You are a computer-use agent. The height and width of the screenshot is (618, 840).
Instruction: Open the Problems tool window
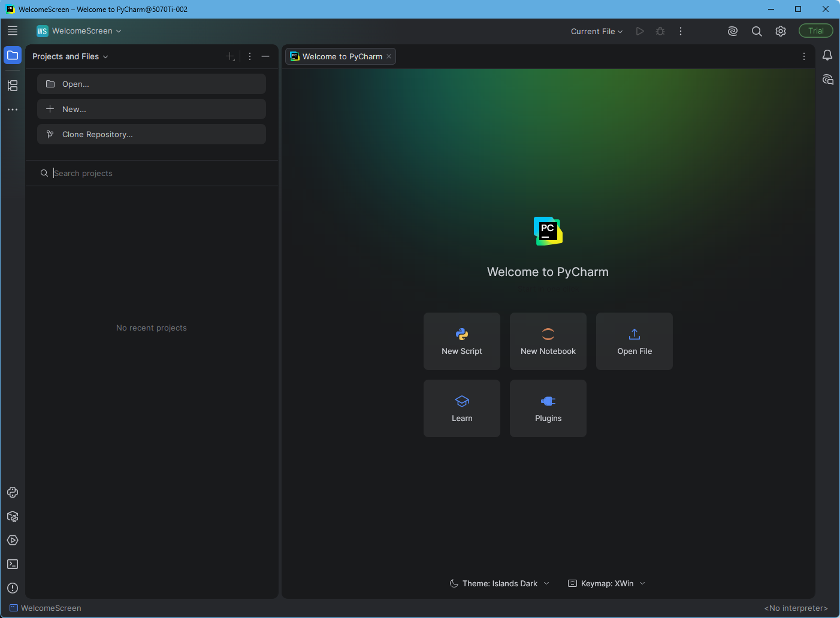tap(13, 588)
